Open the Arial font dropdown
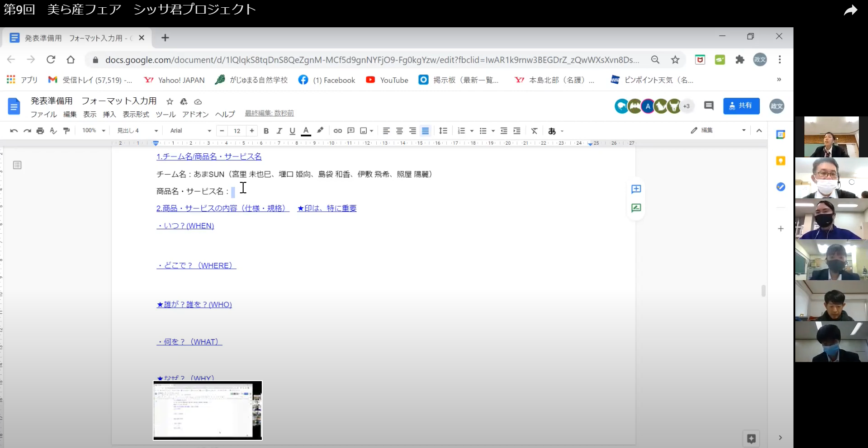868x448 pixels. click(190, 131)
